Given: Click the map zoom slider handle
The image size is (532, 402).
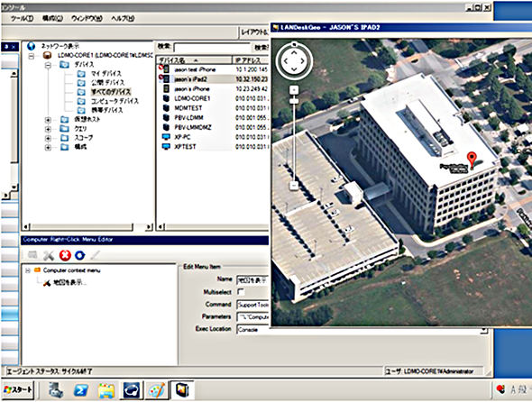Looking at the screenshot, I should click(x=294, y=101).
